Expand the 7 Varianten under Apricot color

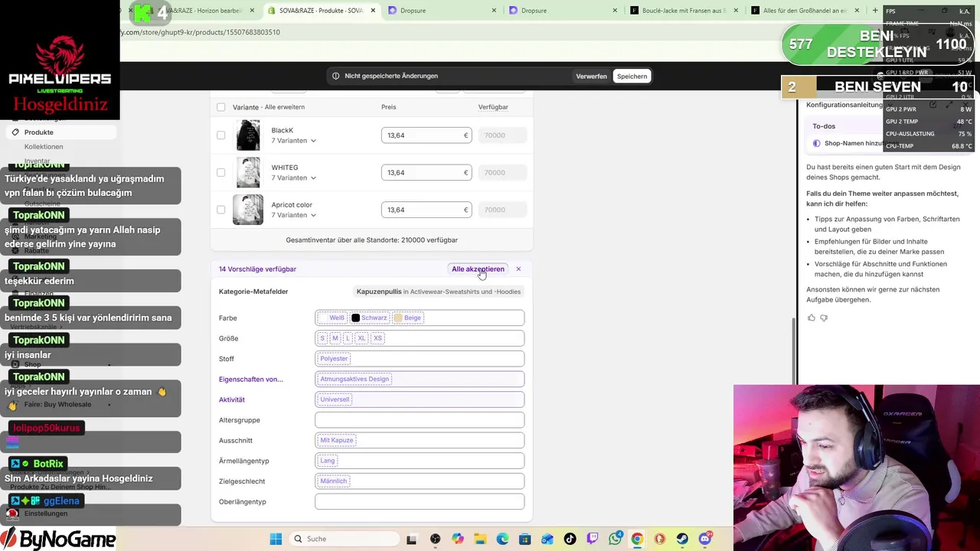click(293, 215)
